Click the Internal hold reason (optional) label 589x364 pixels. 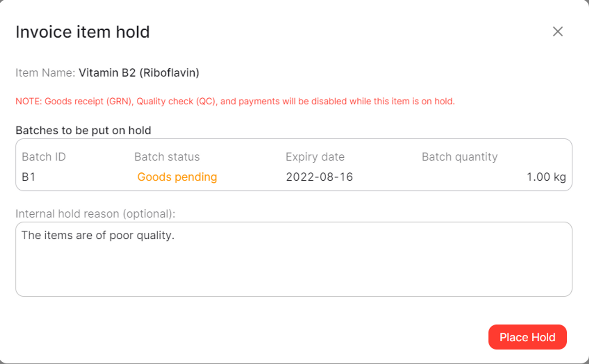[x=96, y=214]
